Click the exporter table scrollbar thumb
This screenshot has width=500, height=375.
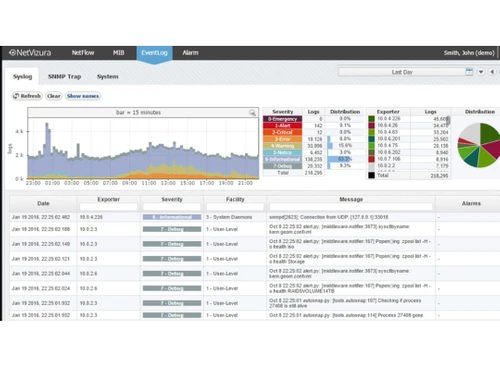448,120
